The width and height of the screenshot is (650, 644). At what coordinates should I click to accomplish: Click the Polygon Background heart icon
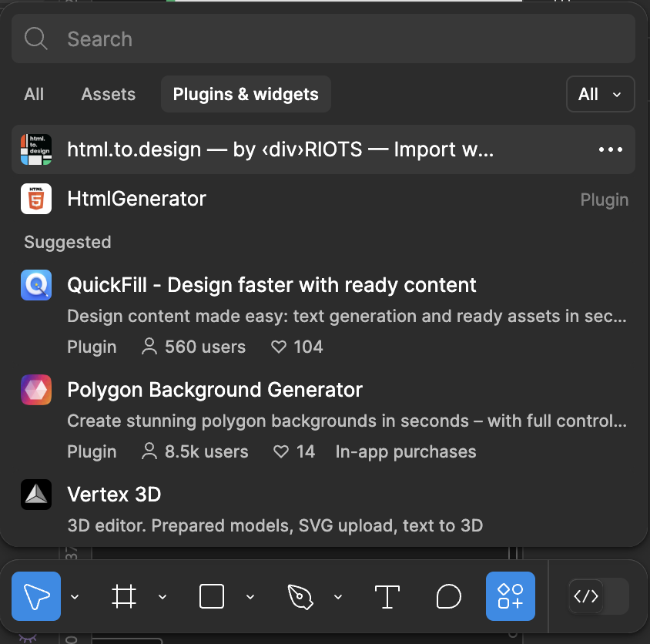(x=280, y=451)
